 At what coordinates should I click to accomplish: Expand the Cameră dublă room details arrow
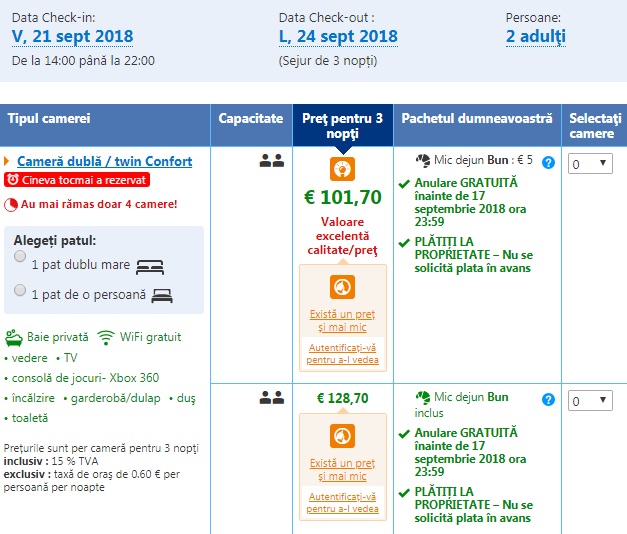pyautogui.click(x=8, y=161)
